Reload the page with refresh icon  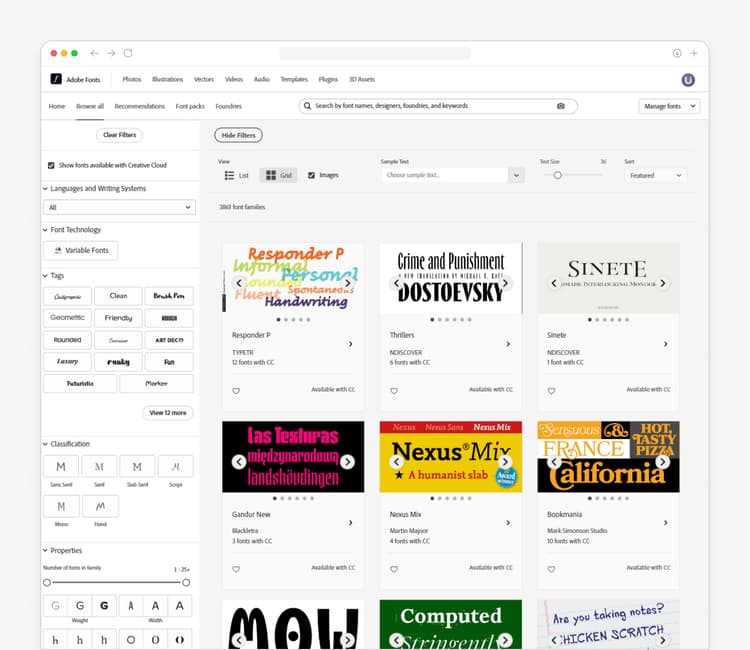[x=128, y=53]
